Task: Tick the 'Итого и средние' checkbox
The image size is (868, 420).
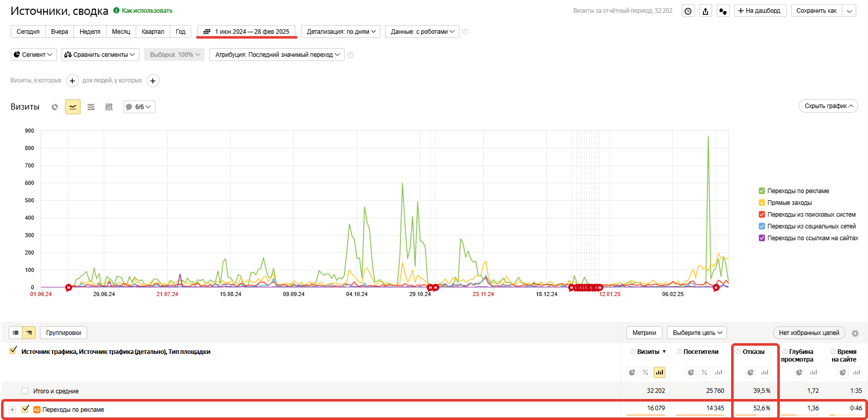Action: click(25, 391)
